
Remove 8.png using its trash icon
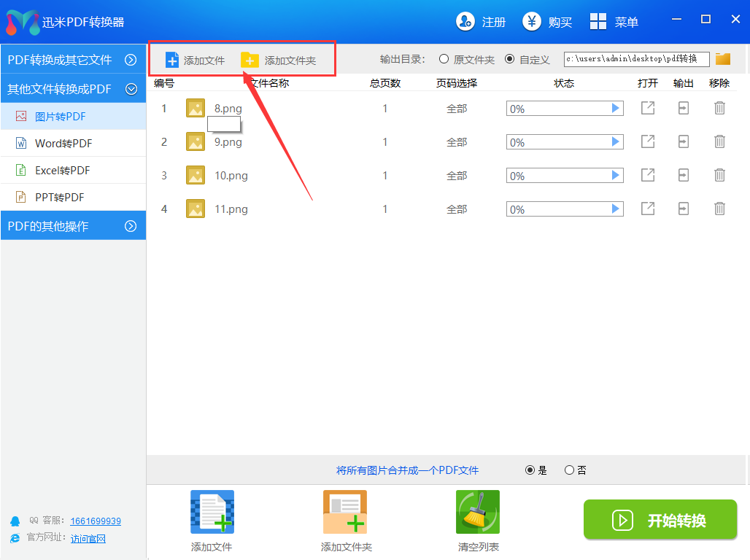(x=719, y=109)
